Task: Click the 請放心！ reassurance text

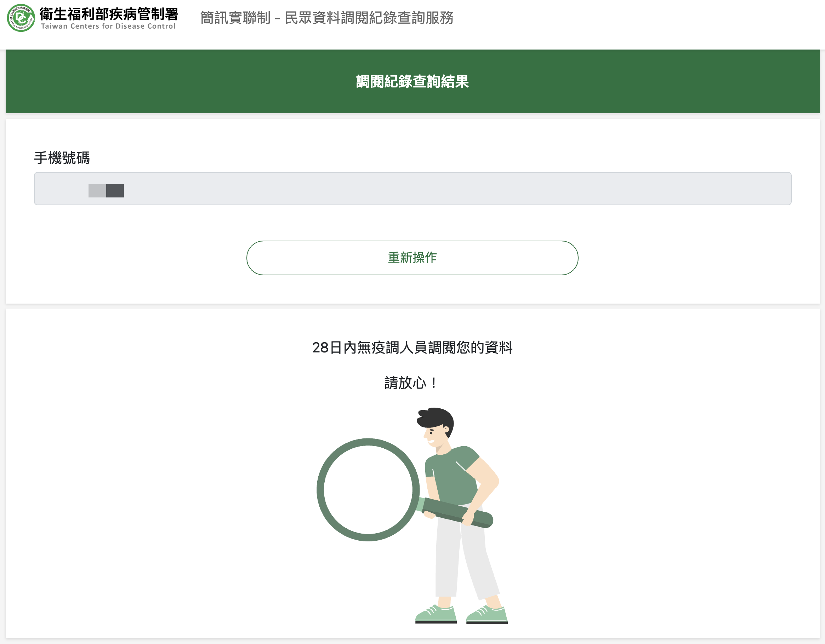Action: click(411, 383)
